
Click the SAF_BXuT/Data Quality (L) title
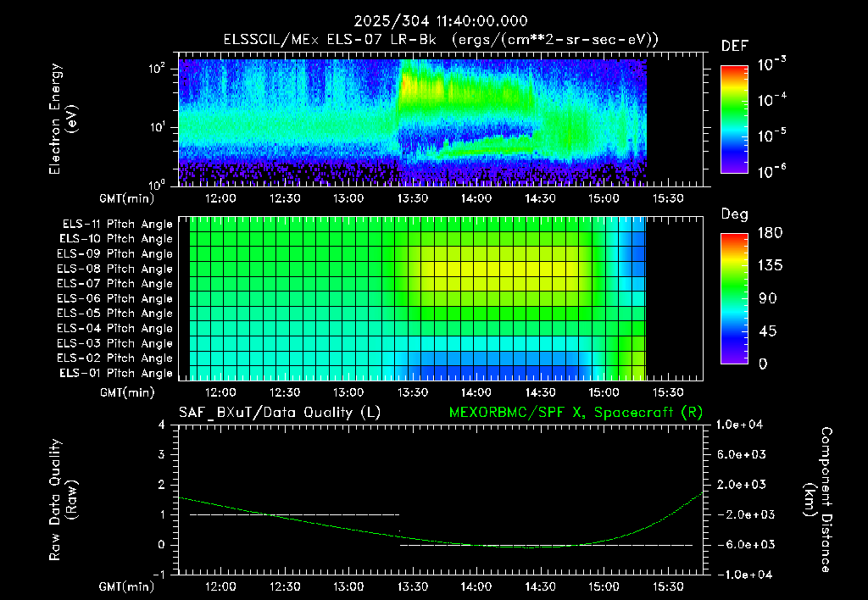pos(280,413)
